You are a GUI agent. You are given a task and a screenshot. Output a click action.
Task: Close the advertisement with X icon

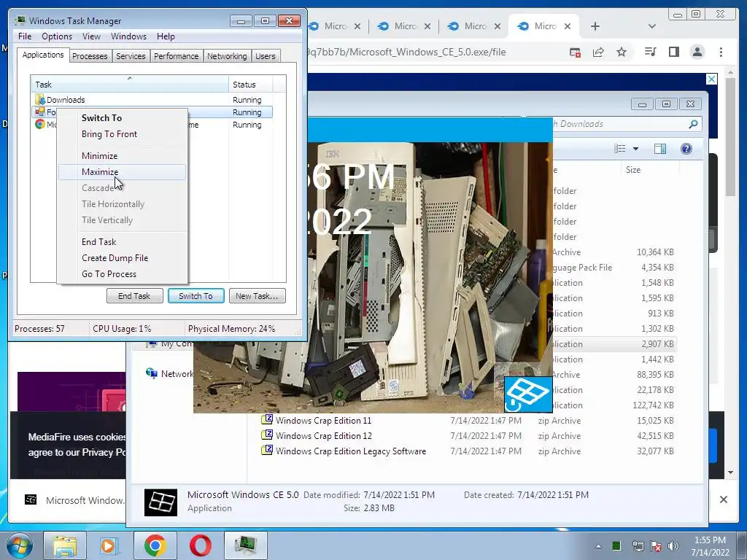[x=711, y=79]
